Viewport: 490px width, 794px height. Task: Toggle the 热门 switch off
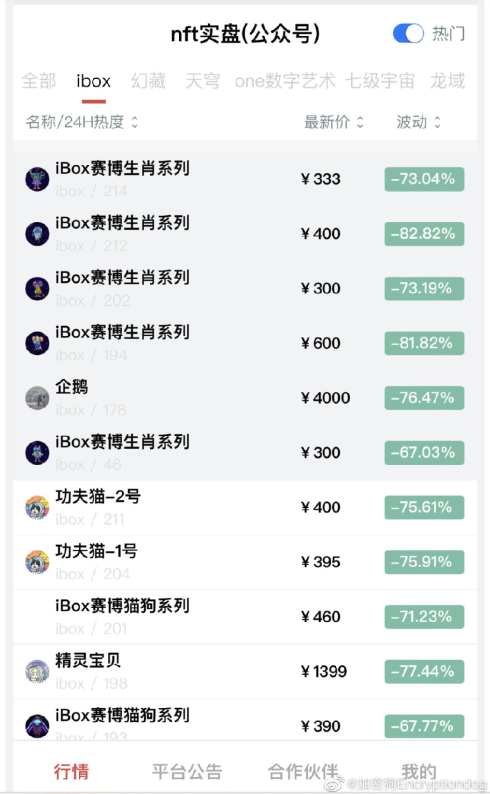click(408, 34)
